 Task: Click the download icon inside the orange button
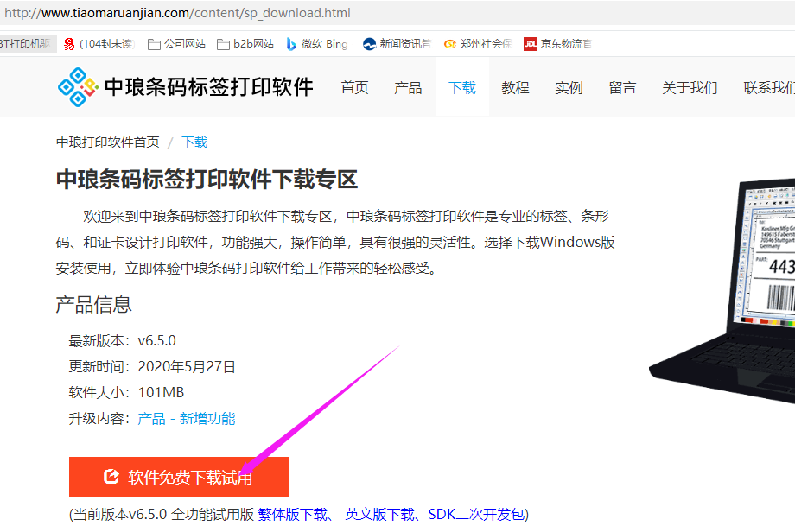pyautogui.click(x=111, y=476)
